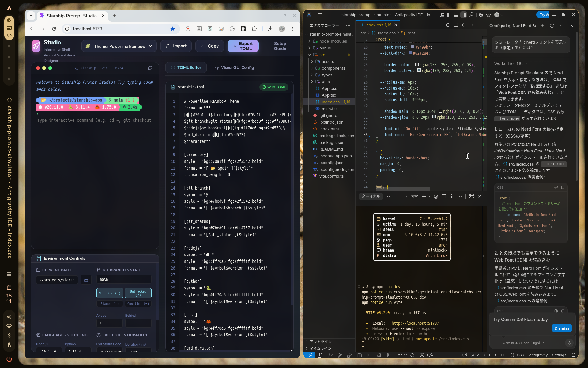Click the microphone icon in chat input

point(569,343)
